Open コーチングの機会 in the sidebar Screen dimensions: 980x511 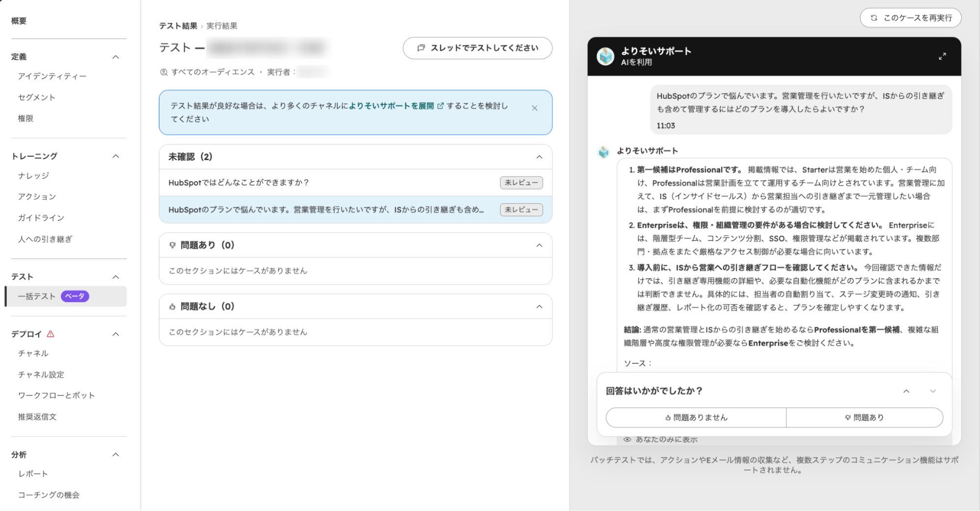[49, 495]
